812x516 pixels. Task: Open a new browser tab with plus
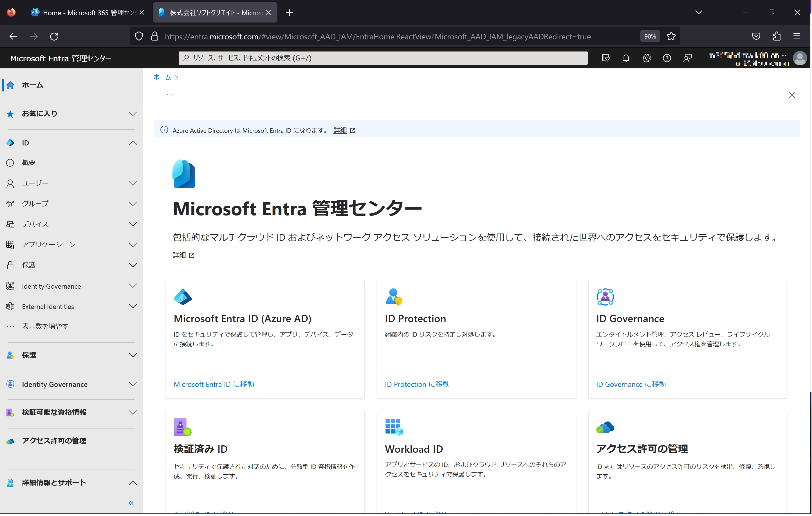point(289,13)
